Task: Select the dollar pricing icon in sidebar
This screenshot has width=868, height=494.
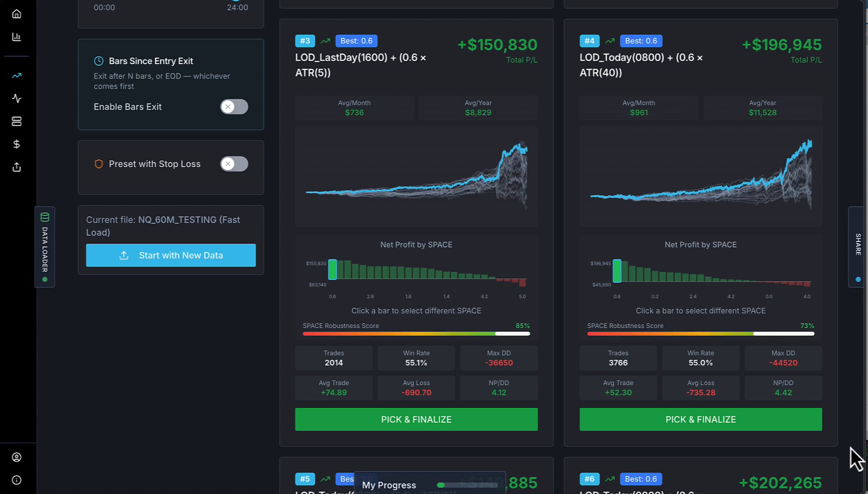Action: click(16, 144)
